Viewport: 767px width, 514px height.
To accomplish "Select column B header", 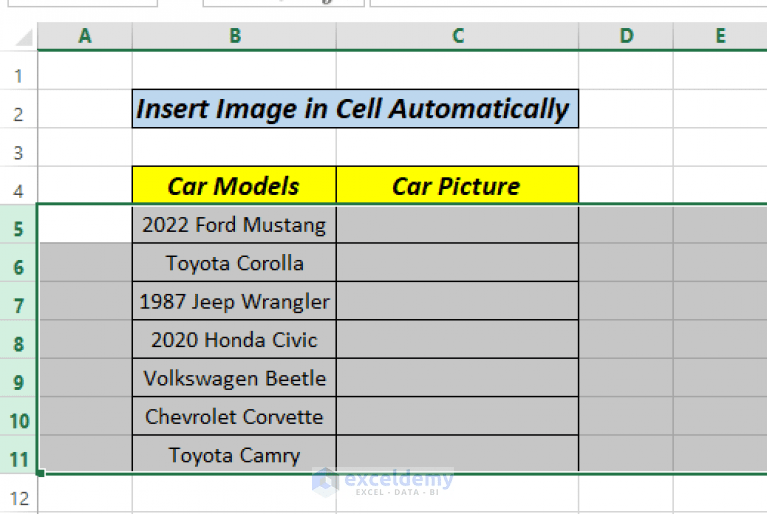I will point(234,36).
